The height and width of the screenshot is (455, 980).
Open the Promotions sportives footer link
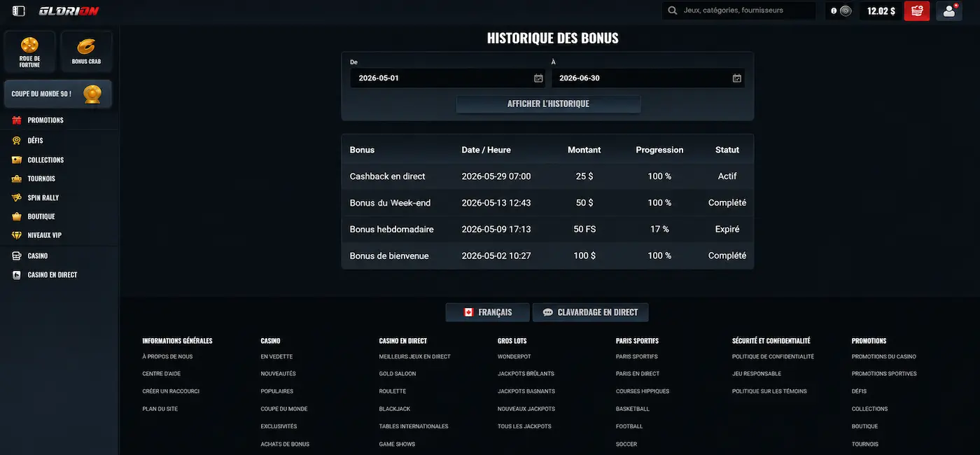tap(884, 374)
